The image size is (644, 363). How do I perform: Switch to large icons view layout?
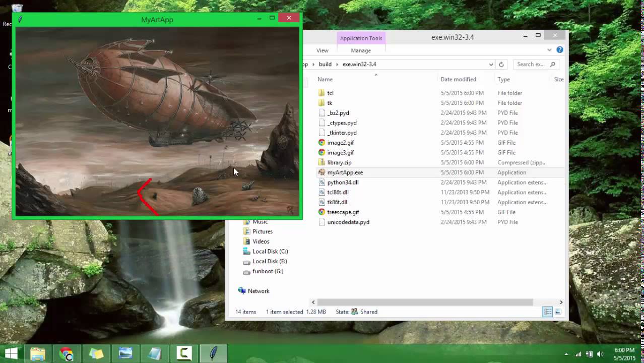click(x=558, y=312)
